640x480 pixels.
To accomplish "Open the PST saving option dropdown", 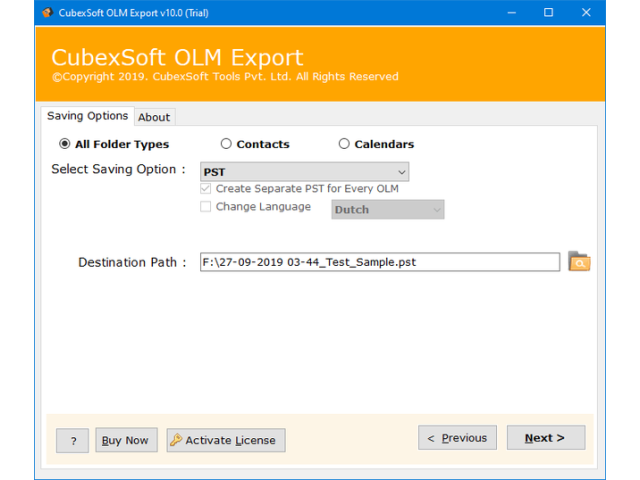I will tap(304, 172).
